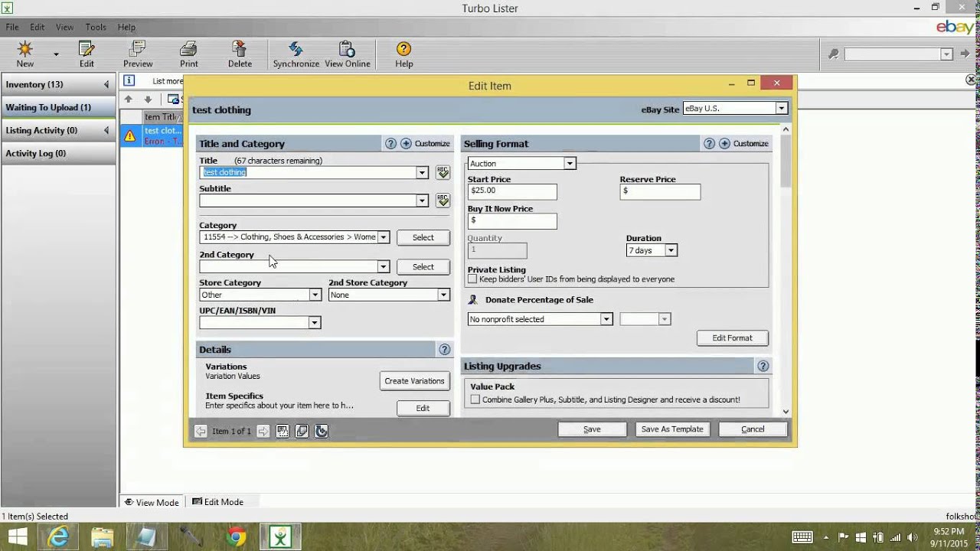The height and width of the screenshot is (551, 980).
Task: Open the Duration dropdown showing 7 days
Action: [x=671, y=250]
